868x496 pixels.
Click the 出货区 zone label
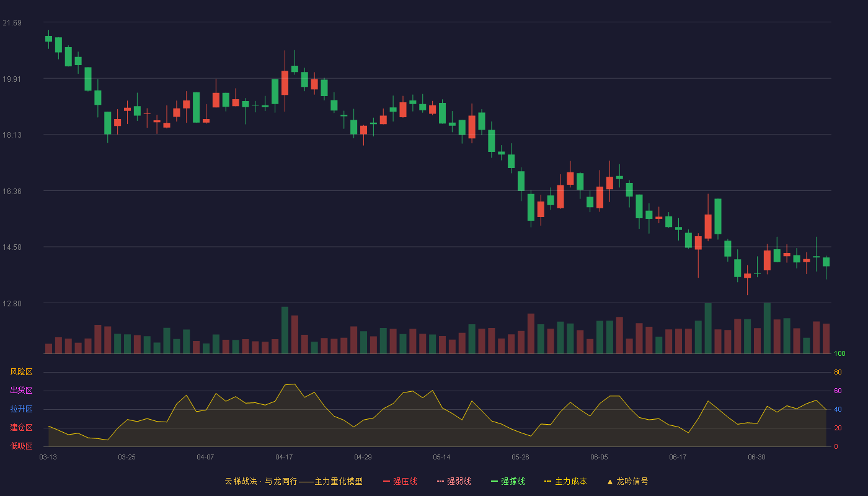click(x=21, y=391)
